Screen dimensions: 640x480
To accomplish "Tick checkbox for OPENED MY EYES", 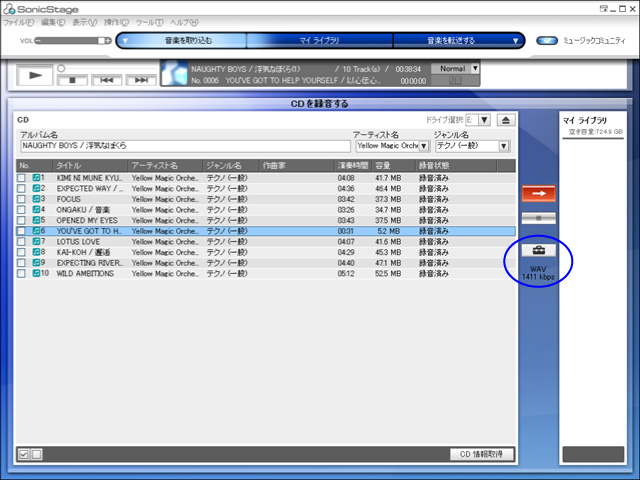I will click(x=21, y=220).
